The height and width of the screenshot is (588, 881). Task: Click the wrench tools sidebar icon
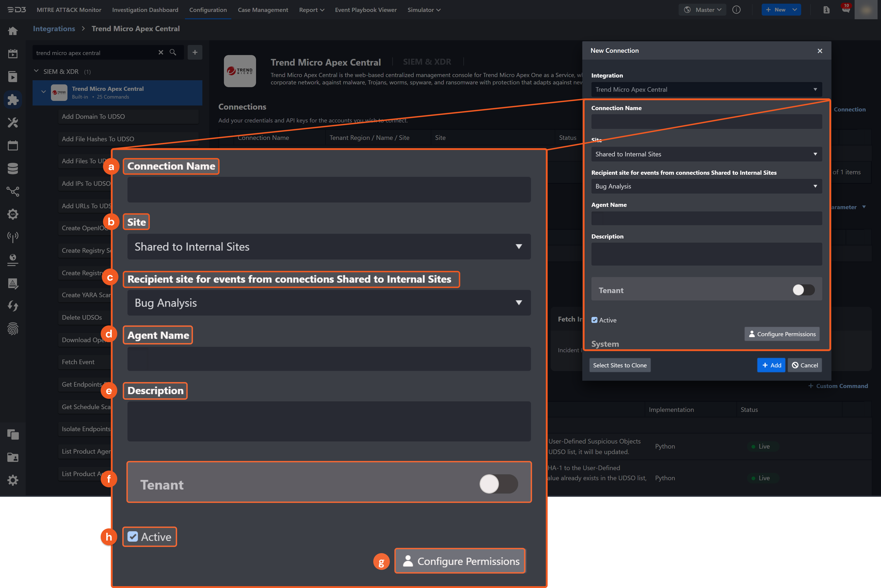tap(13, 123)
